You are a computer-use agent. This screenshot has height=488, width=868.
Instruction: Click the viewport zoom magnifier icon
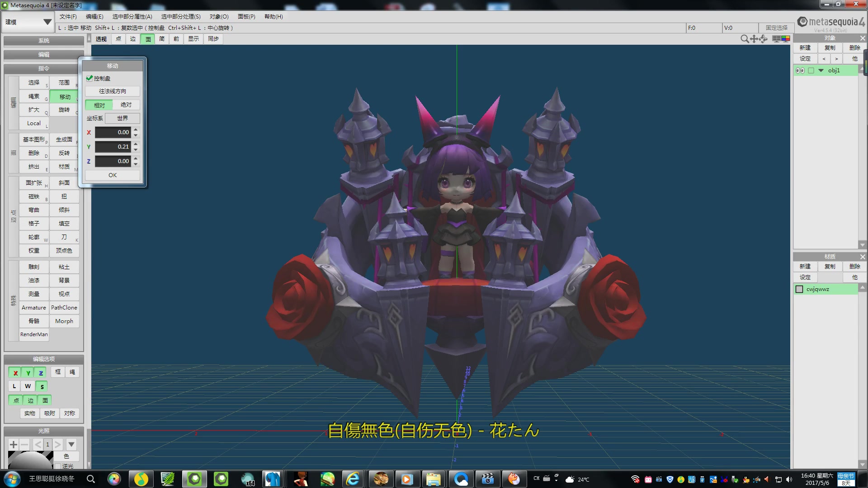pyautogui.click(x=745, y=39)
